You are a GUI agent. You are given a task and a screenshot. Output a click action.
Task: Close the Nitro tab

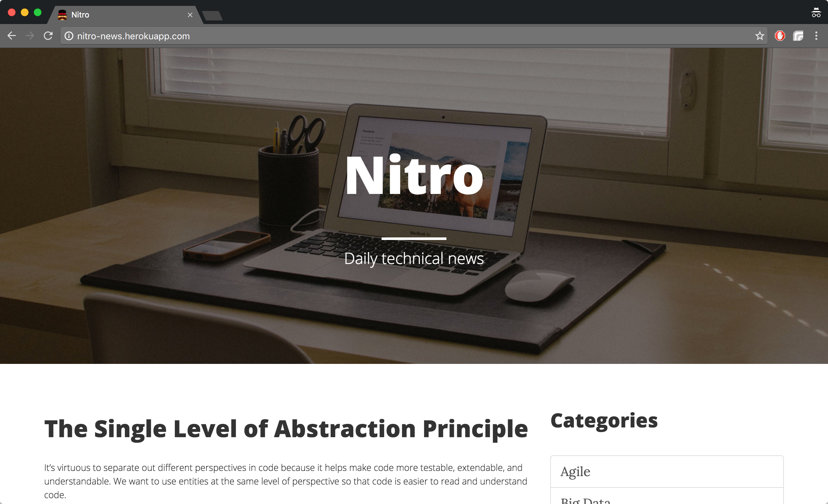[190, 15]
